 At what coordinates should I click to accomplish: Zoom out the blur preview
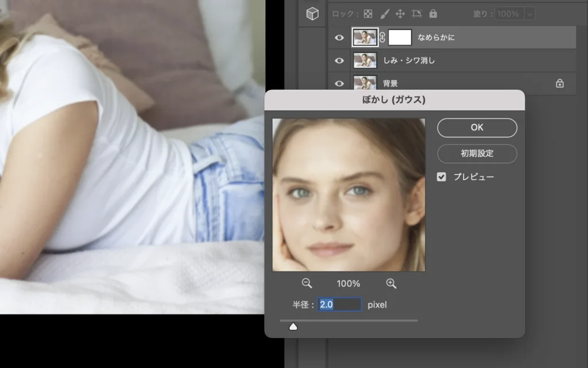pos(307,283)
